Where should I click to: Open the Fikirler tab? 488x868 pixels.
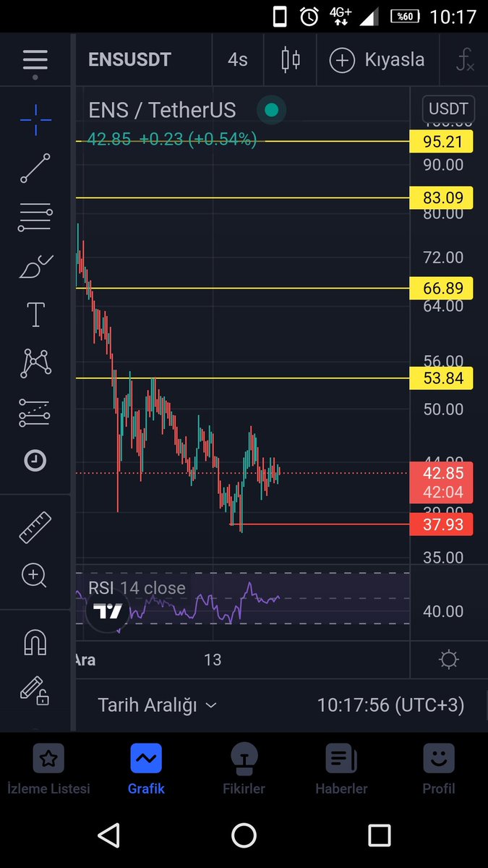coord(244,770)
